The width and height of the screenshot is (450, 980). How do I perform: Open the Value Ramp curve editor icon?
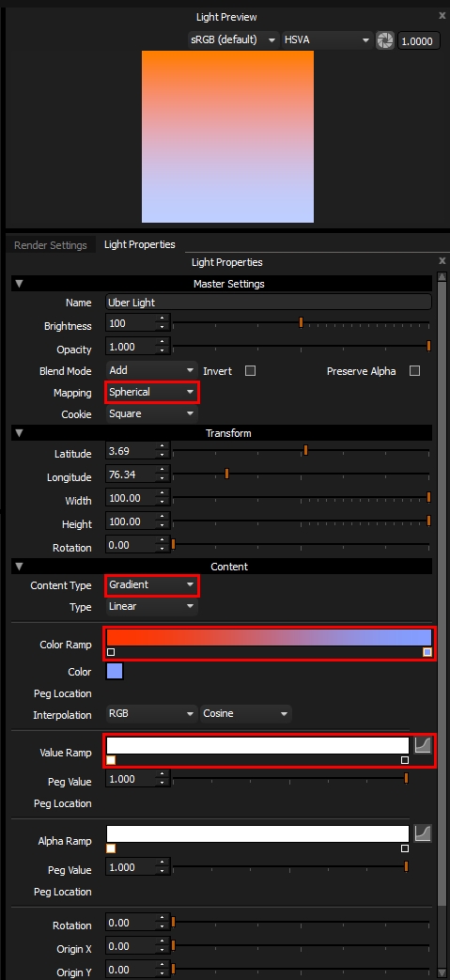tap(423, 745)
